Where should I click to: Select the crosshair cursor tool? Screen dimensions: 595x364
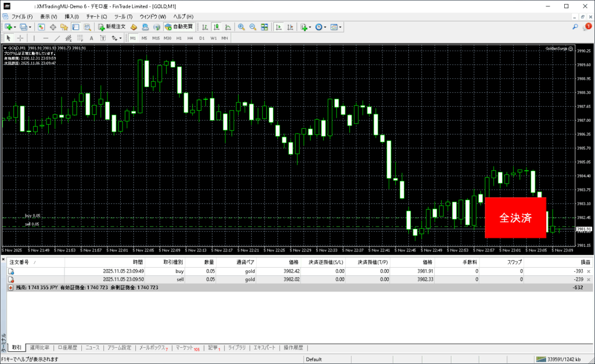[x=20, y=38]
